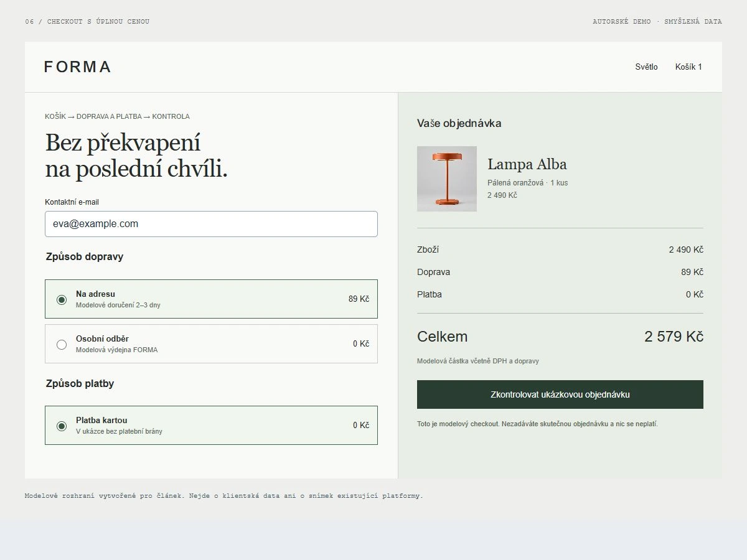The height and width of the screenshot is (560, 747).
Task: Click the Doprava summary row label
Action: click(x=434, y=272)
